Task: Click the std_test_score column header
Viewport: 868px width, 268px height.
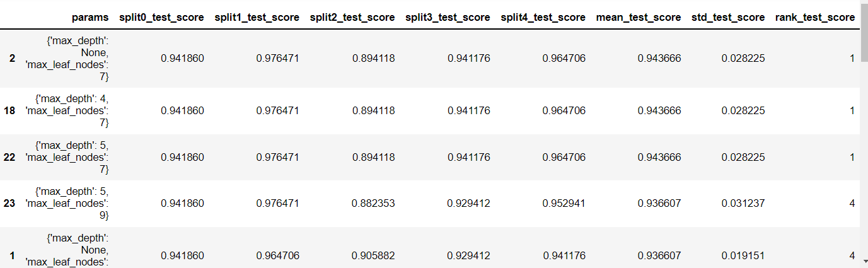Action: tap(728, 17)
